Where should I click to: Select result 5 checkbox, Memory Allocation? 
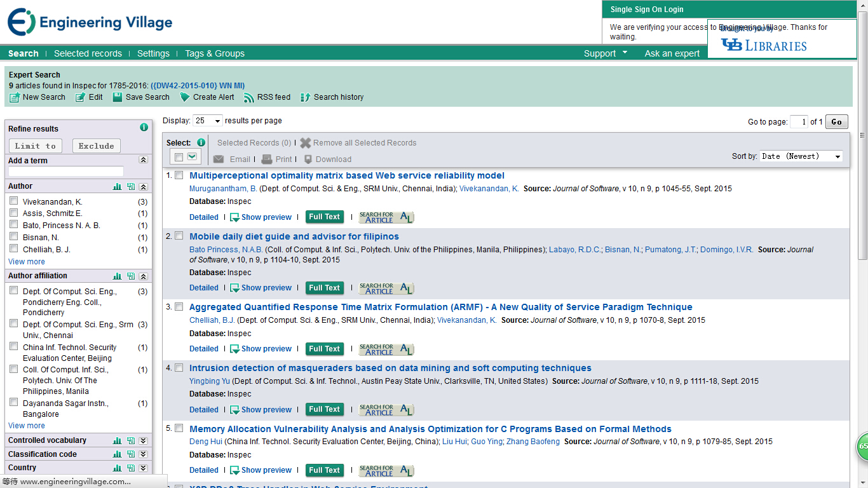179,428
